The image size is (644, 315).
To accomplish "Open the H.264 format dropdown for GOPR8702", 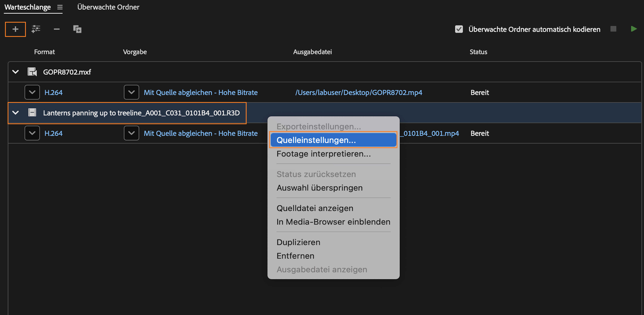I will [x=32, y=92].
